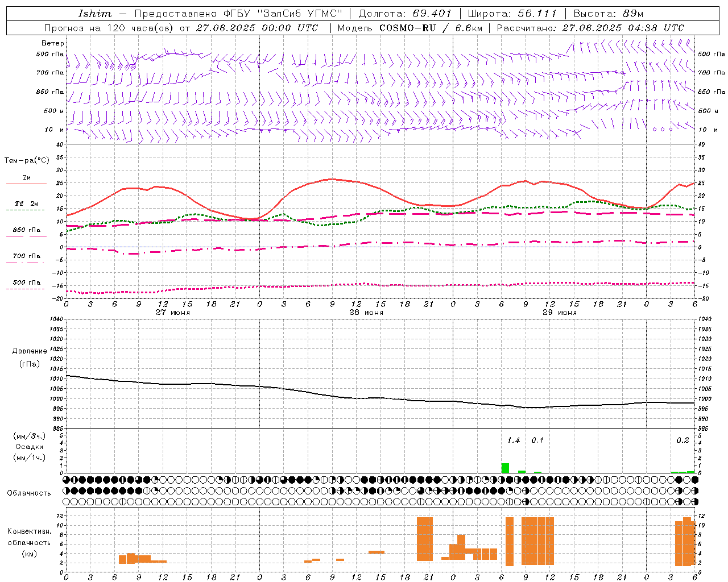Click the tallest green precipitation bar
This screenshot has height=582, width=728.
[x=505, y=468]
